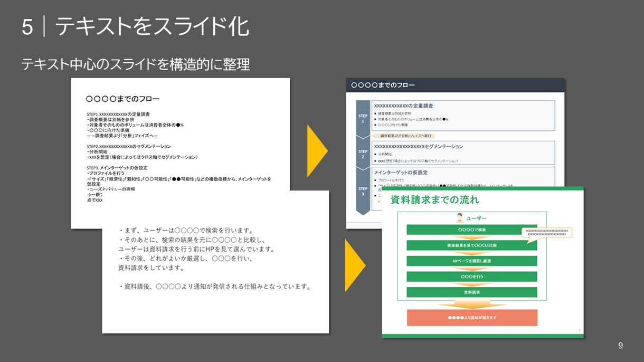Click the dark header bar 〇〇〇〇までのフロー
644x362 pixels.
(456, 85)
